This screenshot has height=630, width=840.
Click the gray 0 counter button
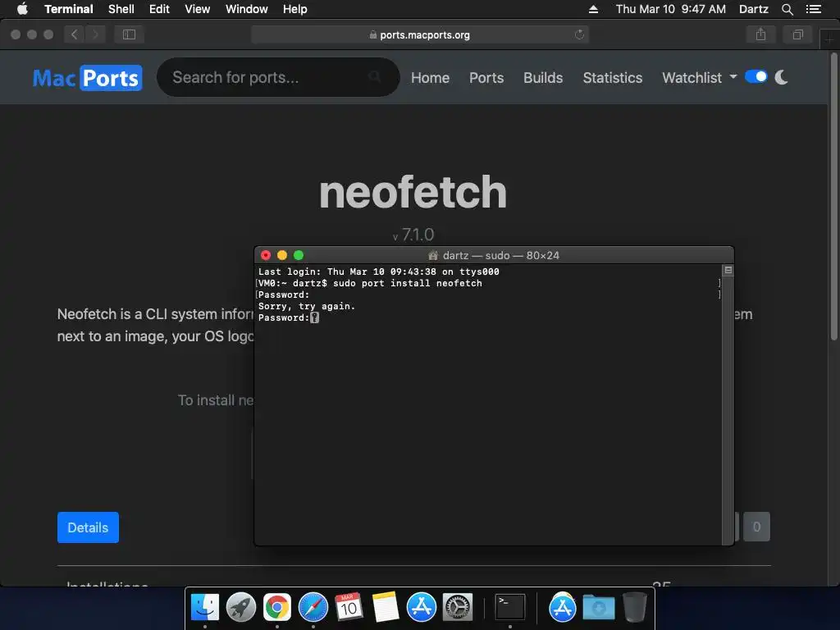756,527
